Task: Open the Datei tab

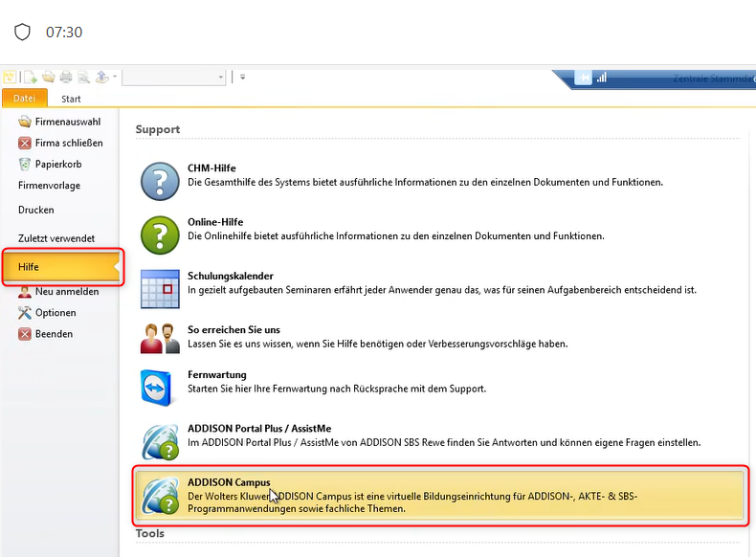Action: 25,98
